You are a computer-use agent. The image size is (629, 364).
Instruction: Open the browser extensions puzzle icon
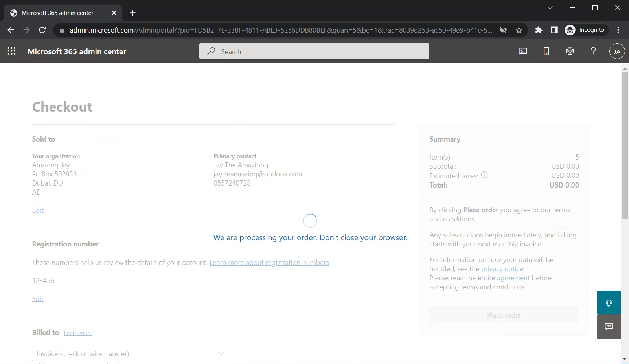(x=539, y=30)
